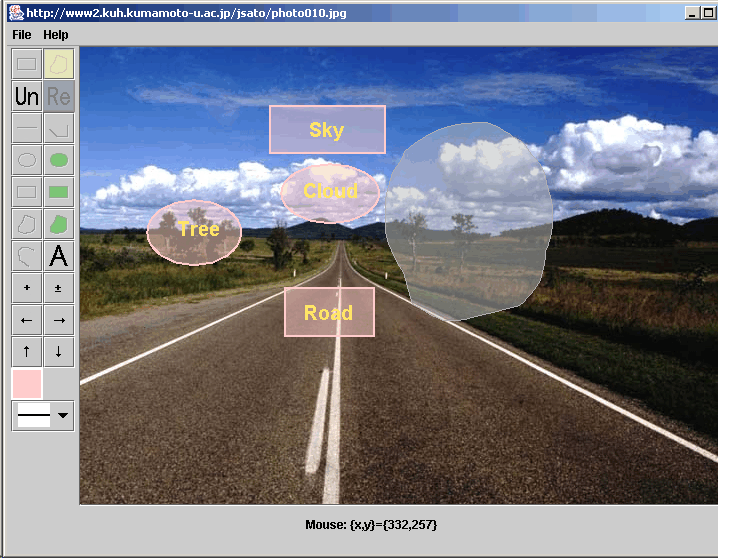Click the Cloud label ellipse
The image size is (738, 558).
tap(330, 192)
